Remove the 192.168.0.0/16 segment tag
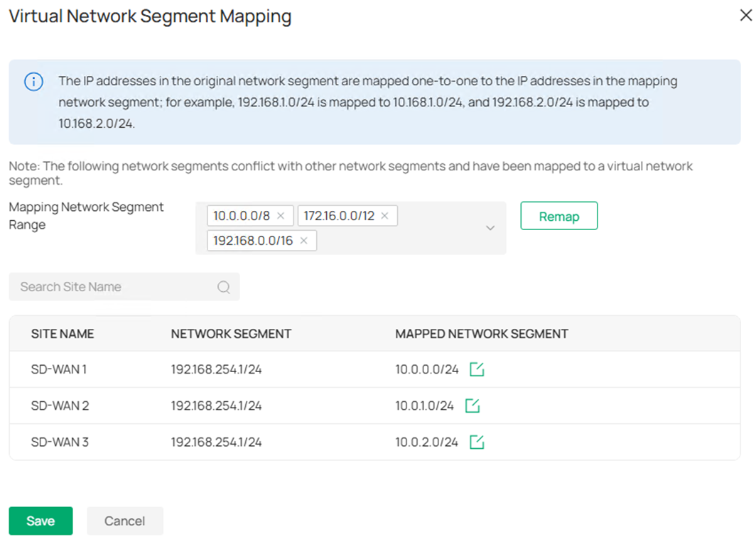756x544 pixels. tap(303, 240)
